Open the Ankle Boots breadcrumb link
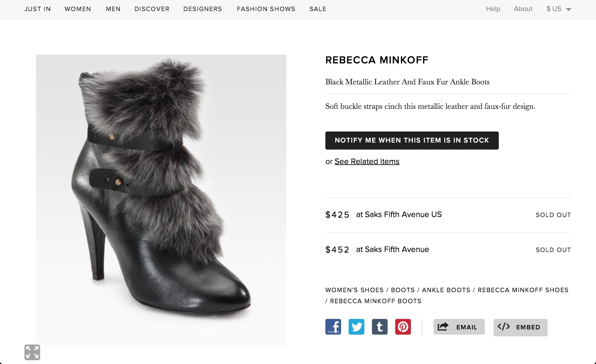Image resolution: width=596 pixels, height=364 pixels. (446, 290)
